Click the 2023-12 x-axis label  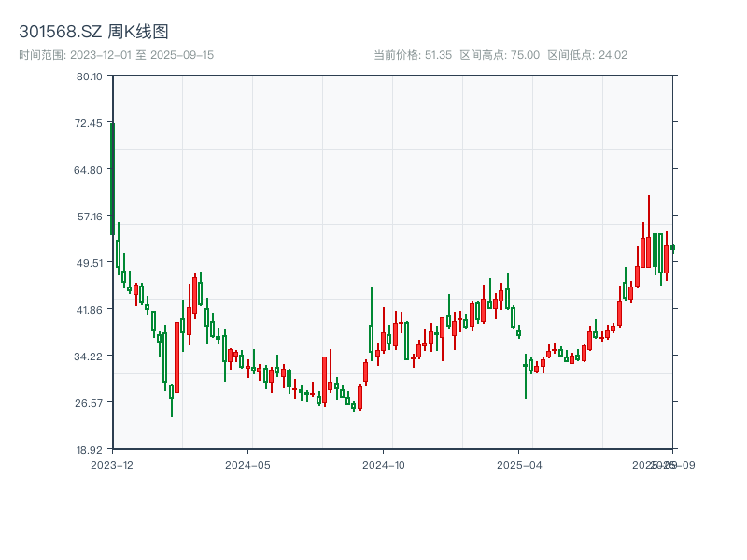point(112,465)
